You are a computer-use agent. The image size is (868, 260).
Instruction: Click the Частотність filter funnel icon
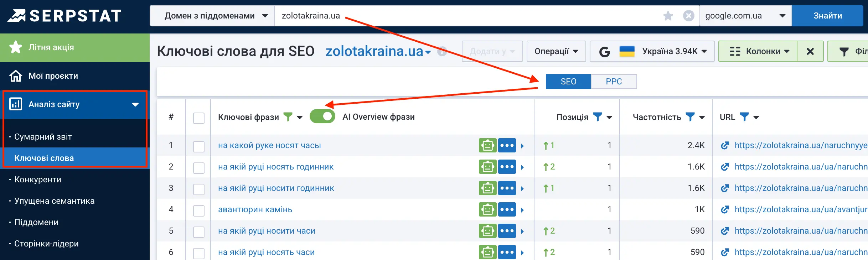(x=690, y=116)
